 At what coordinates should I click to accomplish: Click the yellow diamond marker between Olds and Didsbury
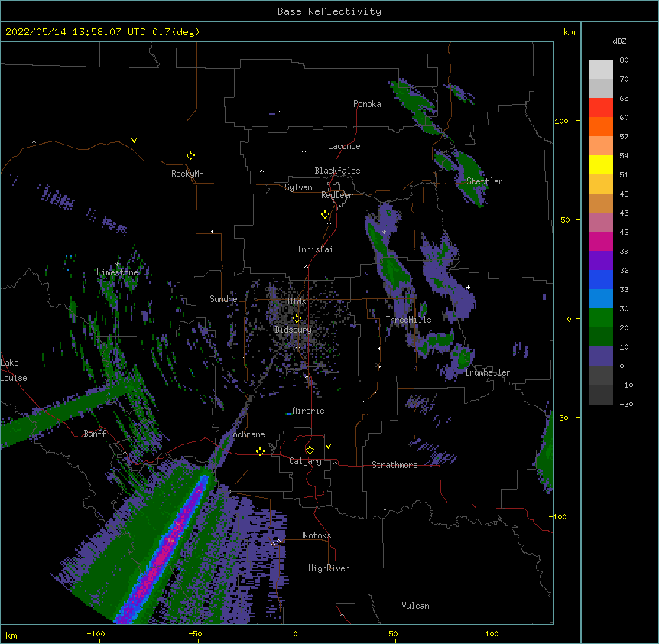pyautogui.click(x=297, y=319)
